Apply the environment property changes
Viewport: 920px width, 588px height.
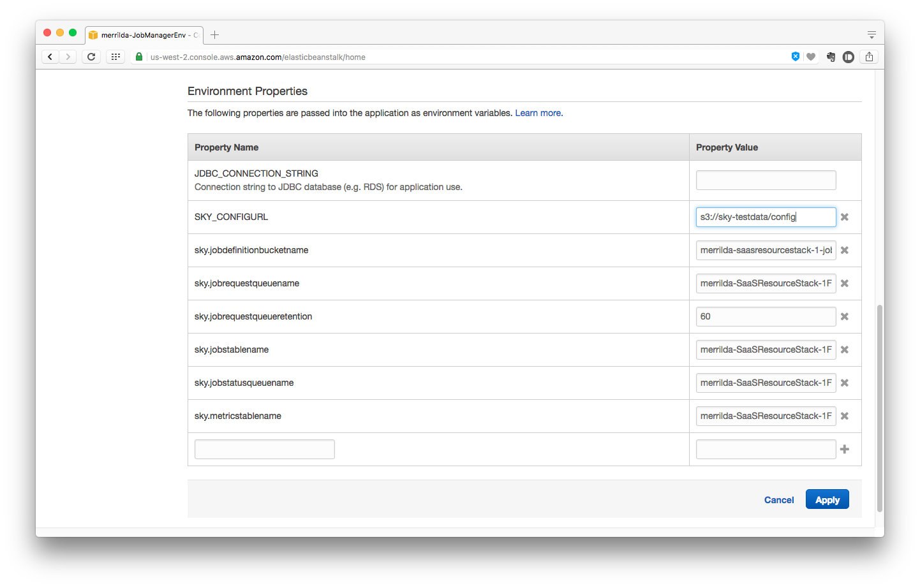click(827, 499)
